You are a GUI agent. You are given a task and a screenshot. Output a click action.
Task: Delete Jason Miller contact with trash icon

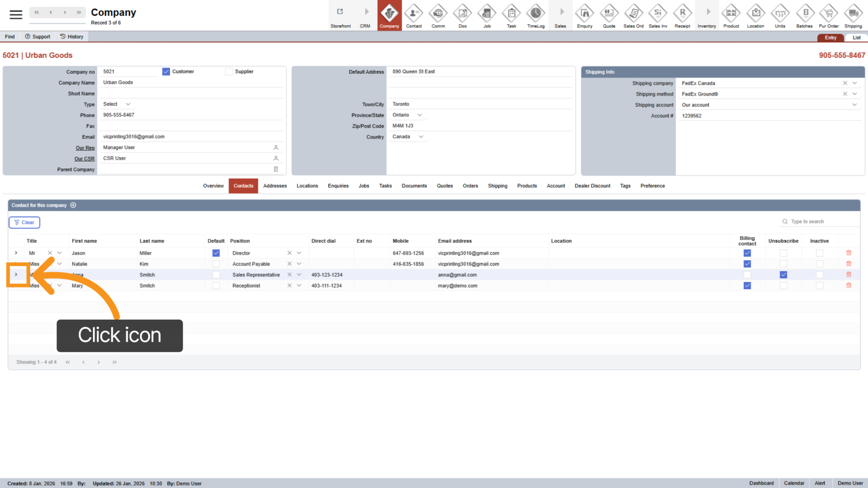(848, 253)
